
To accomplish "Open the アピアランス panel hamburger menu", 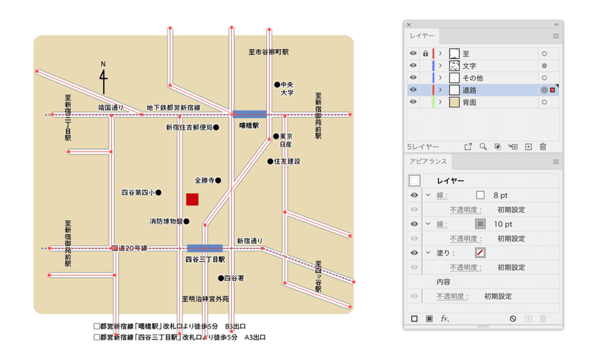I will point(555,162).
